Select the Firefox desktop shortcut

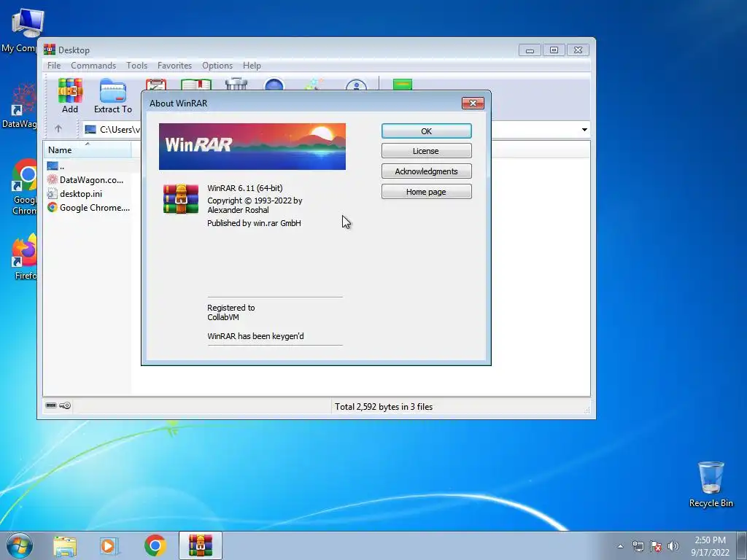pos(23,257)
